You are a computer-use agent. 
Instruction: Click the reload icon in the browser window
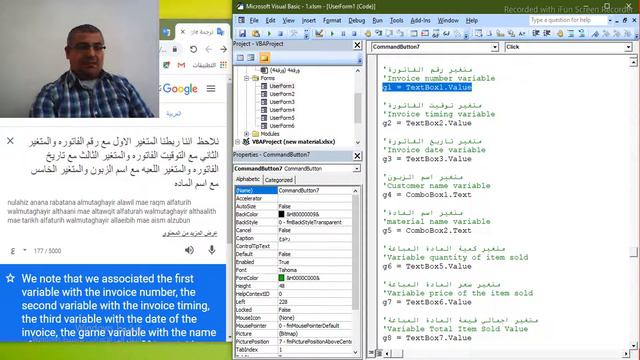(x=193, y=49)
